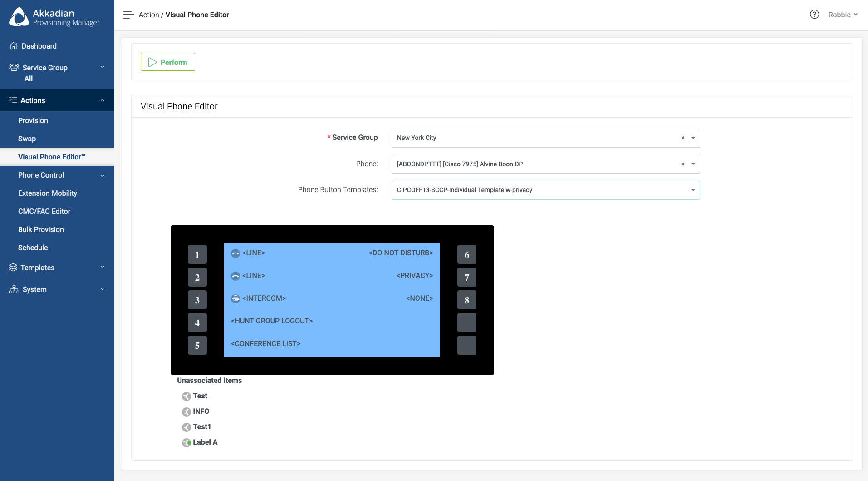Expand the System sidebar section

pos(57,289)
